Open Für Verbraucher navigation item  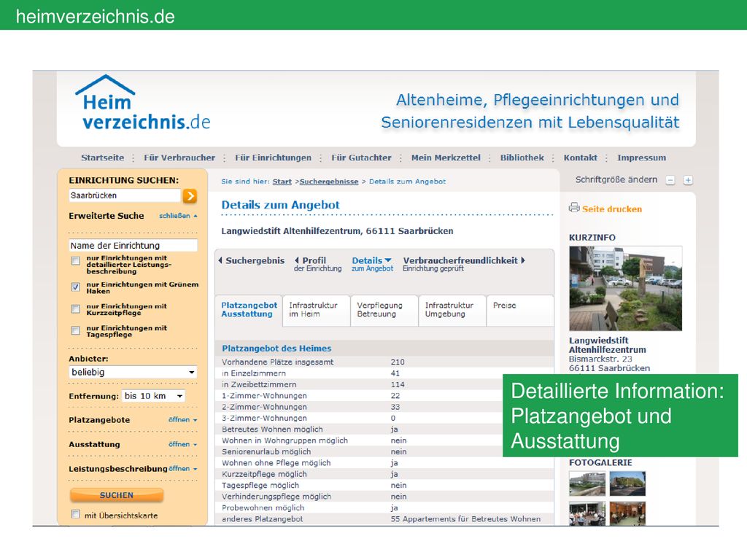pyautogui.click(x=179, y=157)
